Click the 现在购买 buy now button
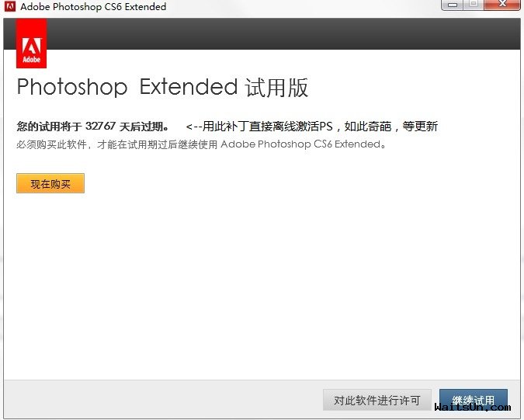The width and height of the screenshot is (524, 420). coord(50,183)
